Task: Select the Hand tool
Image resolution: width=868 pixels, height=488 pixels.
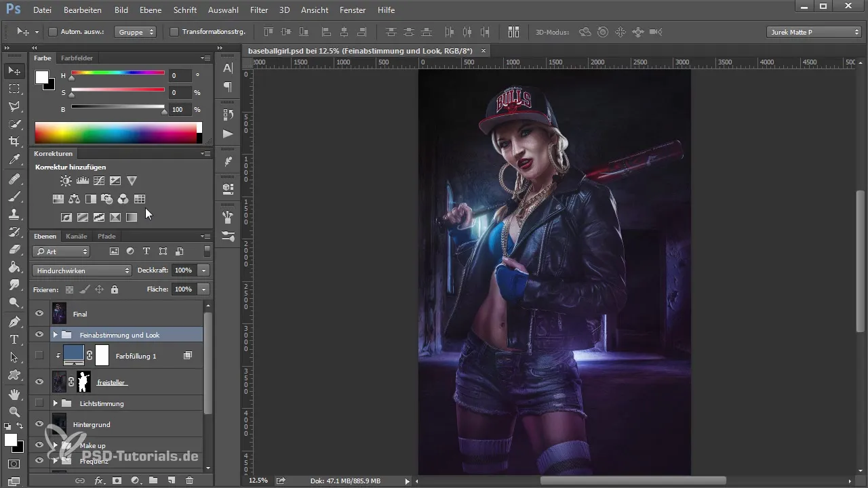Action: 14,394
